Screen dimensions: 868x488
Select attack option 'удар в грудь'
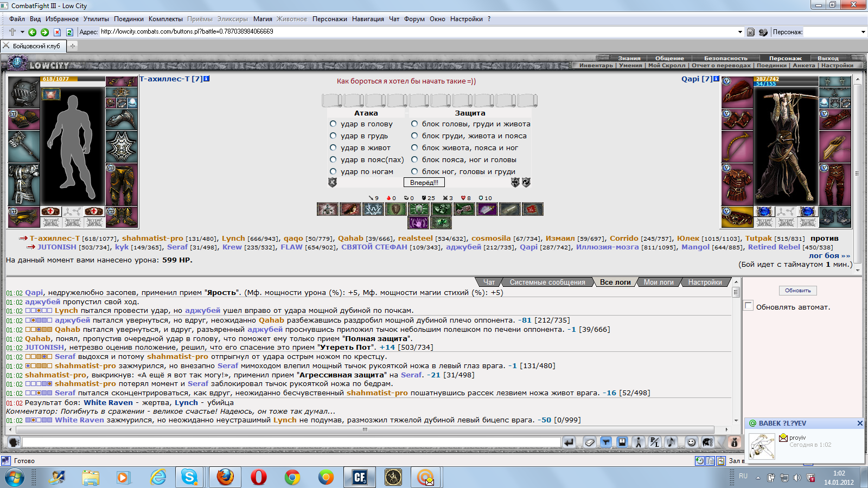[x=333, y=136]
